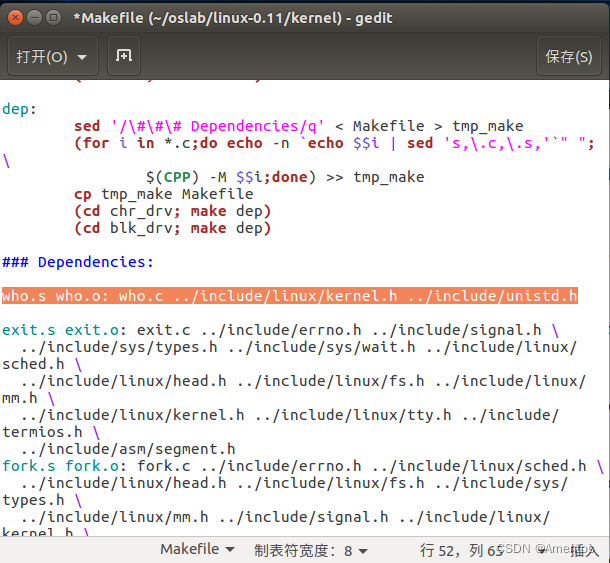
Task: Click the ../include/asm/segment.h line
Action: pyautogui.click(x=128, y=449)
